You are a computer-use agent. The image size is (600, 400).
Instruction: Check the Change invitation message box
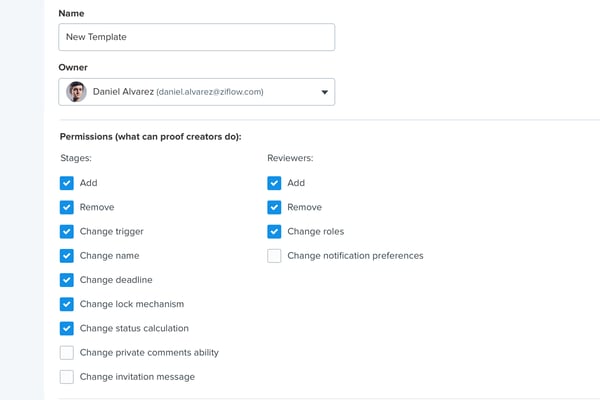(67, 377)
